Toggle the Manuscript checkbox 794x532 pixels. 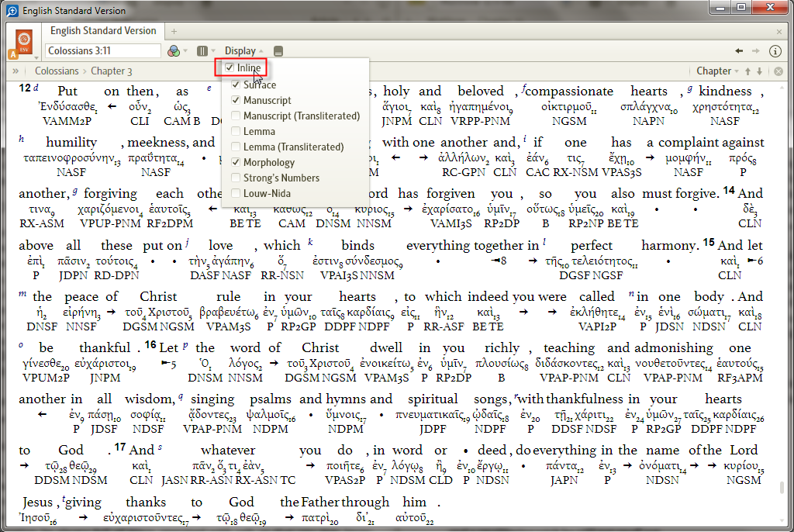(236, 100)
